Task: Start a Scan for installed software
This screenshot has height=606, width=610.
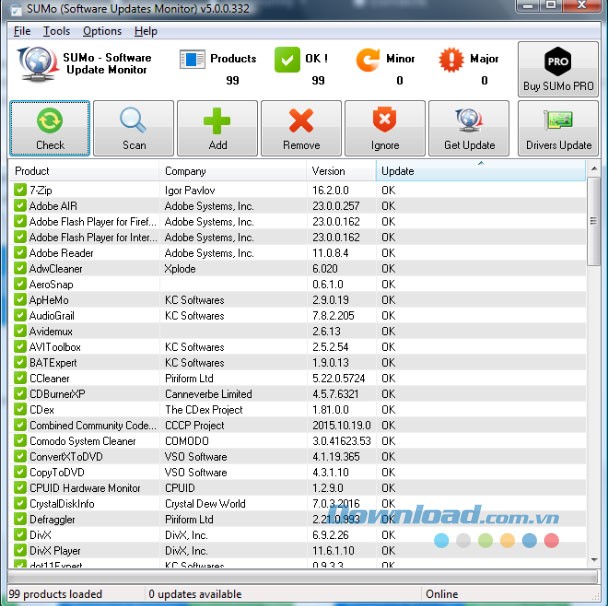Action: [133, 128]
